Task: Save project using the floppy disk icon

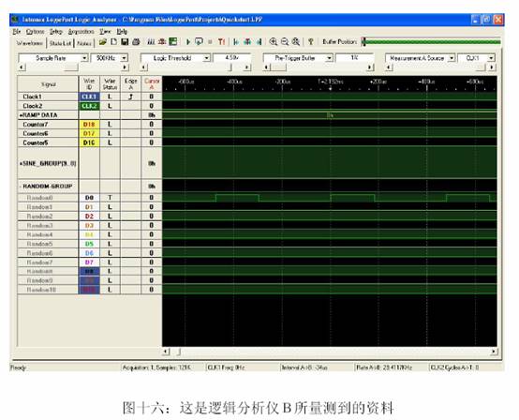Action: [125, 42]
